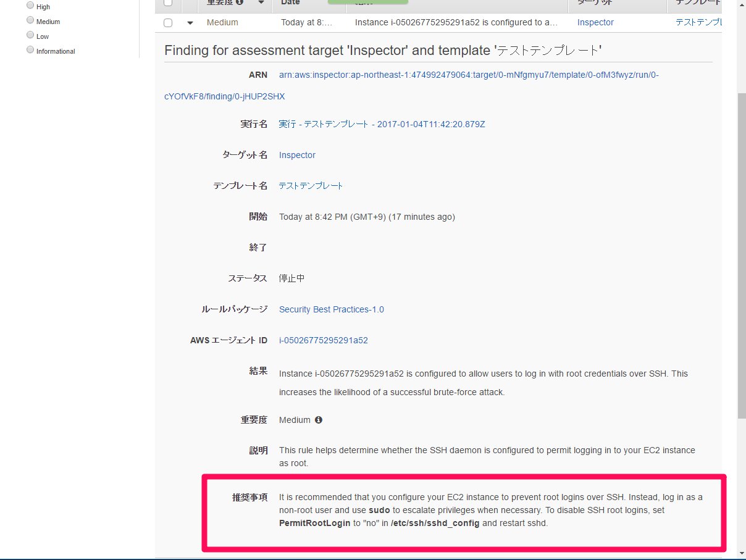The height and width of the screenshot is (560, 746).
Task: Click the template link in the finding row
Action: pyautogui.click(x=698, y=22)
